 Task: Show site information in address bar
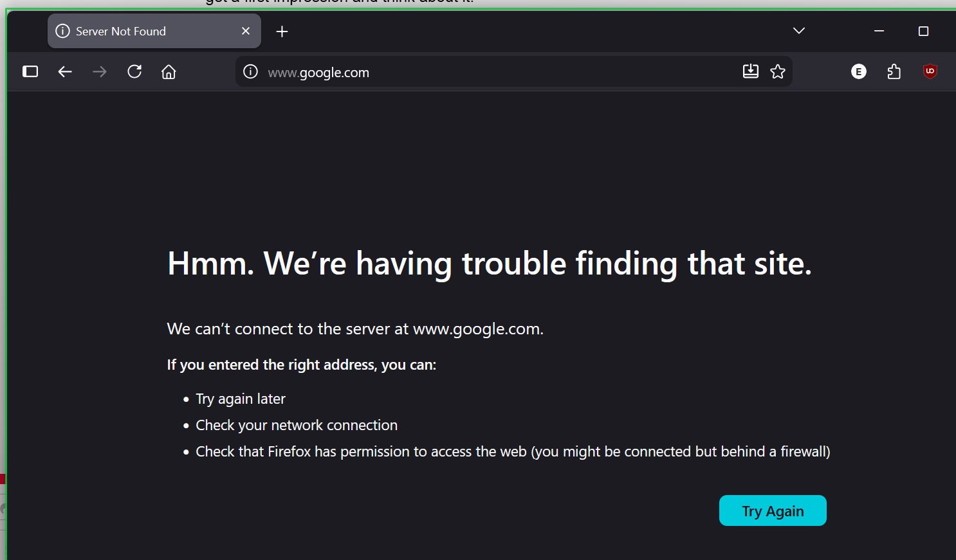pos(251,71)
